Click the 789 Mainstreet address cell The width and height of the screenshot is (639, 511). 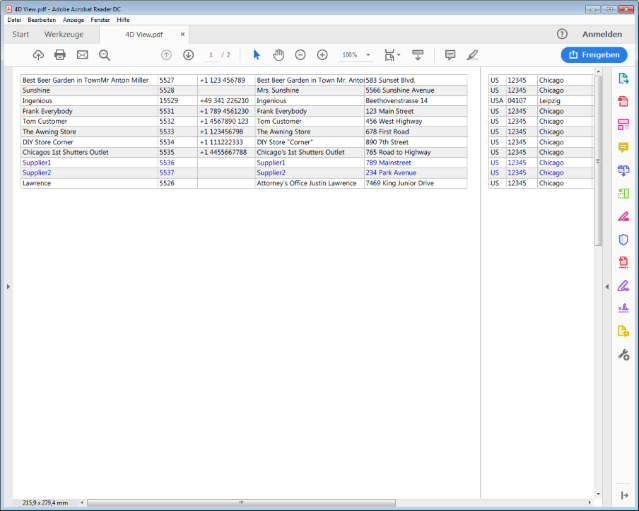416,163
